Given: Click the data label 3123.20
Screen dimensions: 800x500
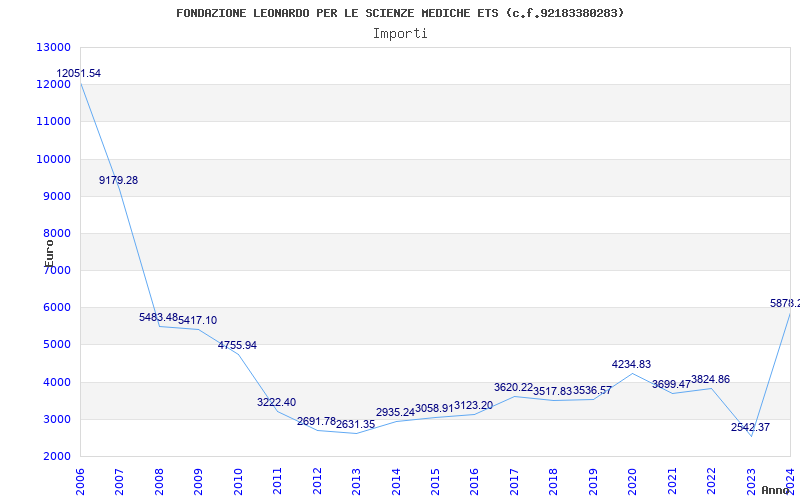Looking at the screenshot, I should (473, 406).
